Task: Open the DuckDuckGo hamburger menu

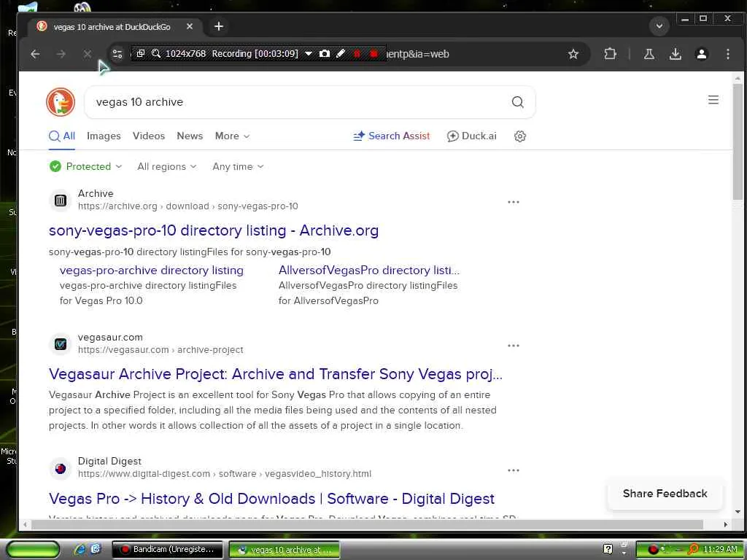Action: [713, 100]
